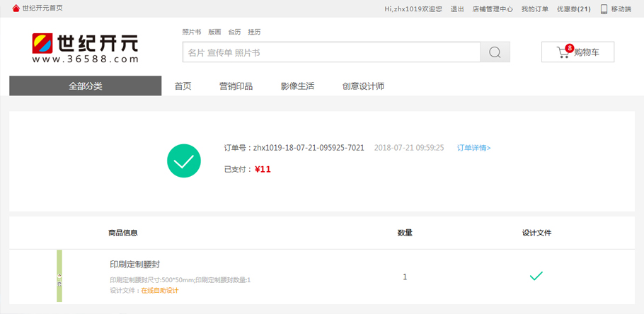View 优惠券(21) coupons
The width and height of the screenshot is (644, 314).
pos(573,9)
